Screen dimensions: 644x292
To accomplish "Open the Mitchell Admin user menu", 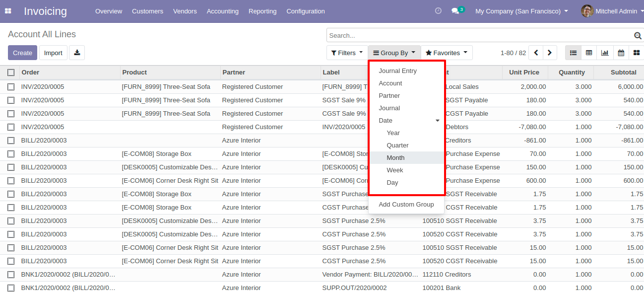I will 612,11.
